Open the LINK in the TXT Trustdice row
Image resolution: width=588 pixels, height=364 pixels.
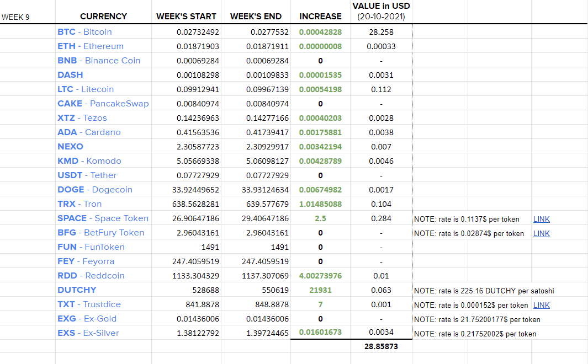click(x=541, y=305)
